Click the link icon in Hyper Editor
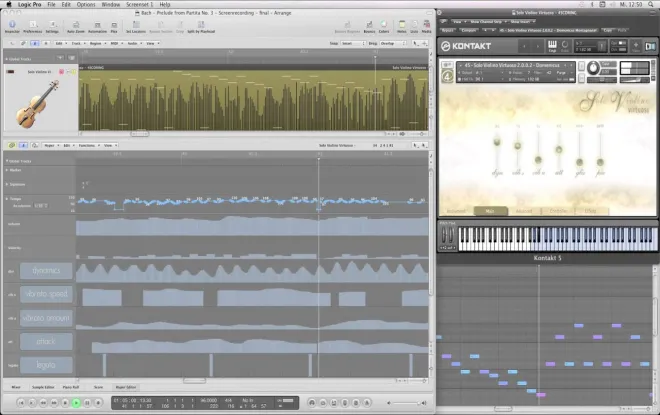 tap(11, 145)
